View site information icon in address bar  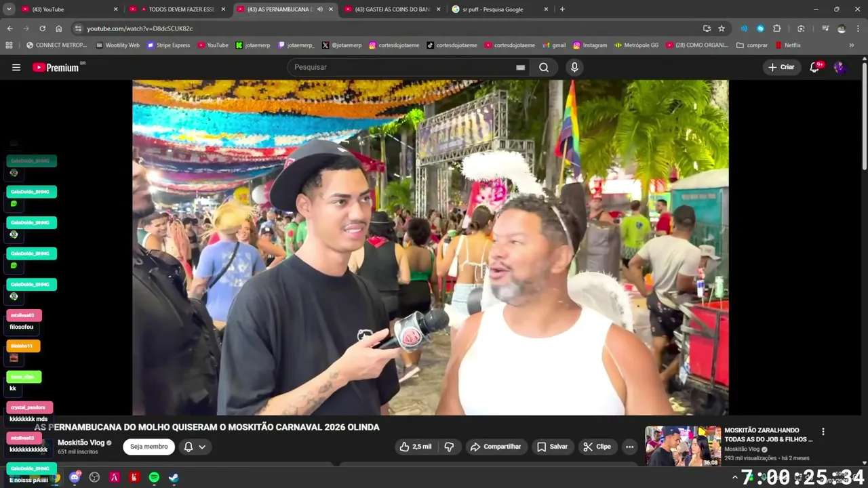78,28
